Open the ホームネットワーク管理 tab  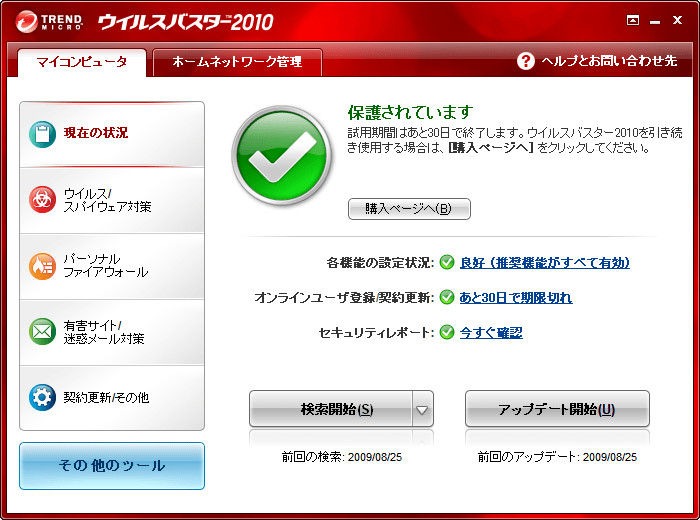pos(237,62)
